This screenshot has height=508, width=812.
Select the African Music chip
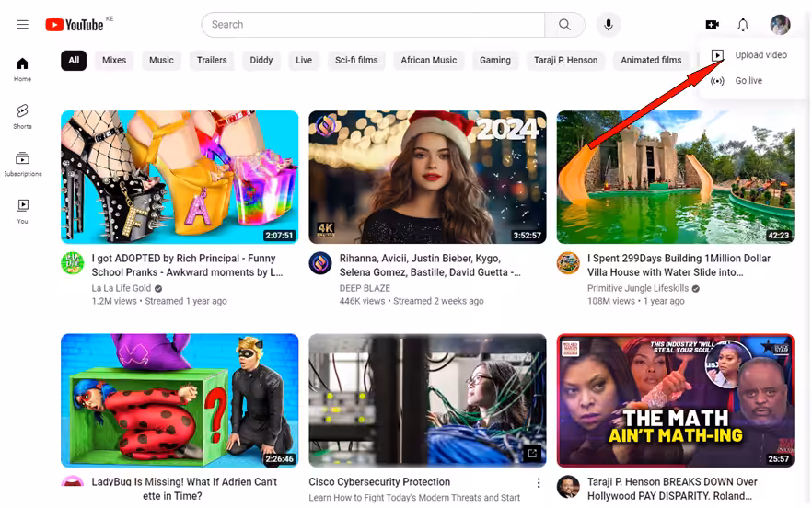(429, 60)
